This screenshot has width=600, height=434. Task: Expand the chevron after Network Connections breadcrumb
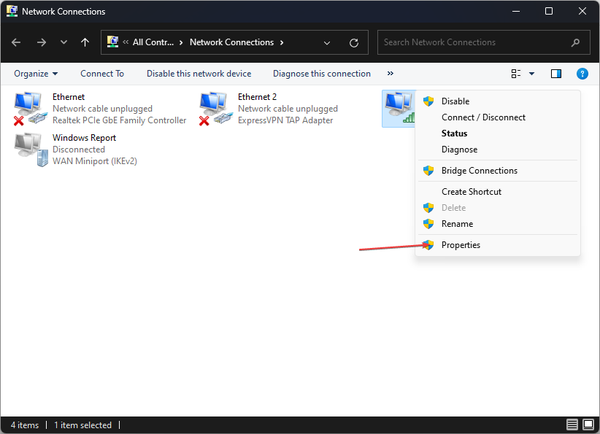tap(282, 42)
